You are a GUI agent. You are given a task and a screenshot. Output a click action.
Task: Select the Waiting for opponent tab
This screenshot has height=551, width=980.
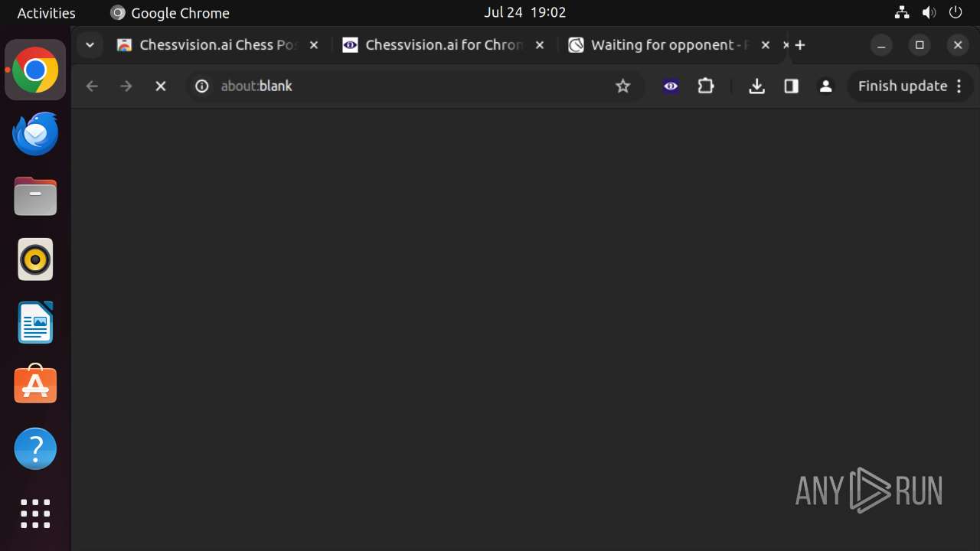(670, 45)
